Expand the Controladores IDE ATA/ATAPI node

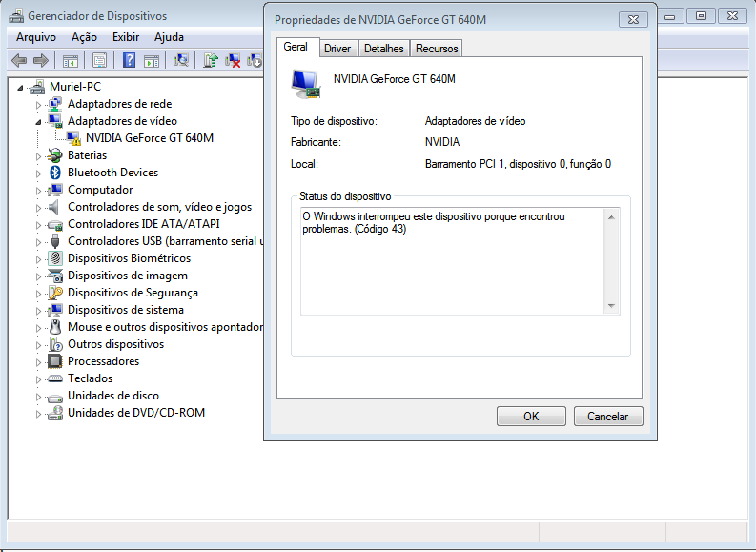(x=38, y=225)
